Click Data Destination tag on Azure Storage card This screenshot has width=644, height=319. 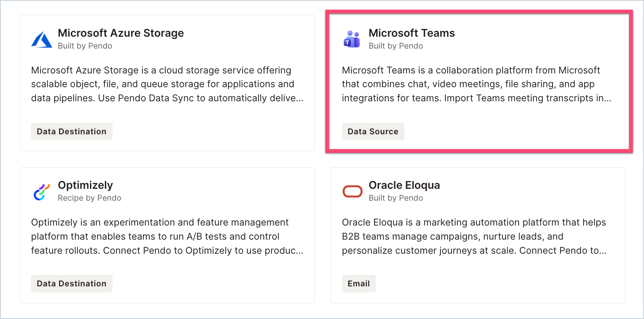(72, 131)
